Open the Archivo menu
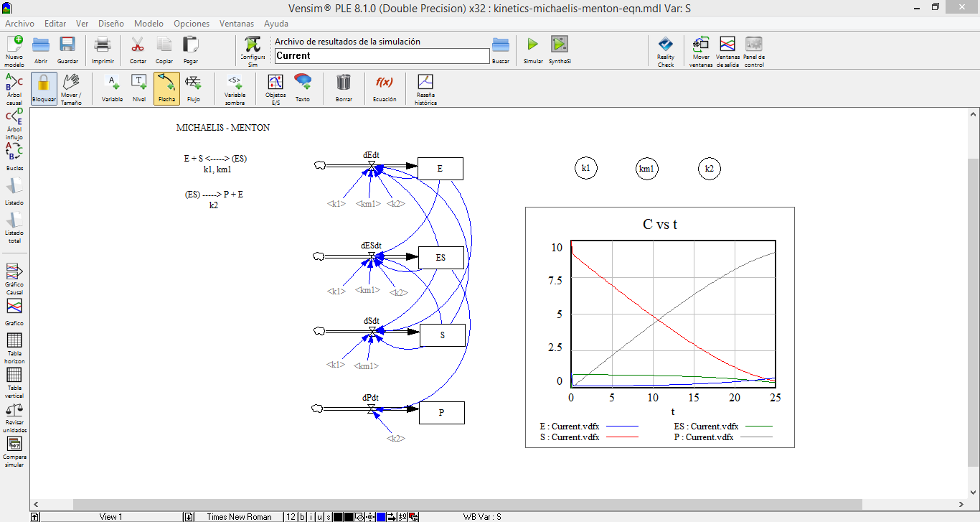Image resolution: width=980 pixels, height=522 pixels. [19, 24]
